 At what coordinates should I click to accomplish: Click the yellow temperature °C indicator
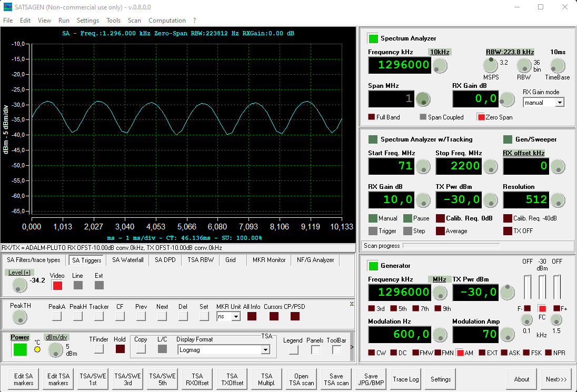click(37, 349)
